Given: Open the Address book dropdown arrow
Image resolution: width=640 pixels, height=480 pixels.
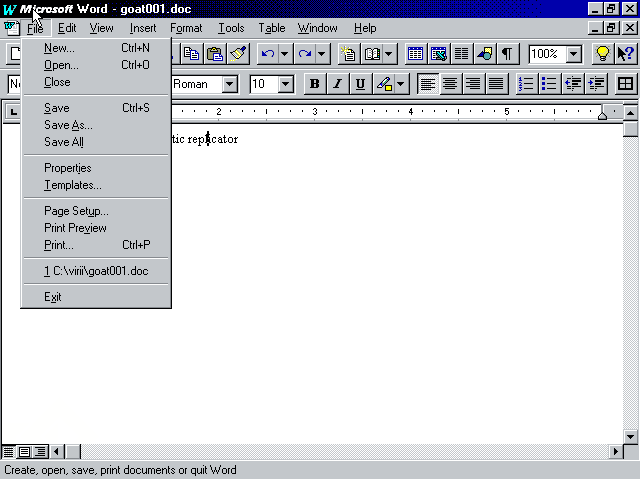Looking at the screenshot, I should tap(389, 54).
